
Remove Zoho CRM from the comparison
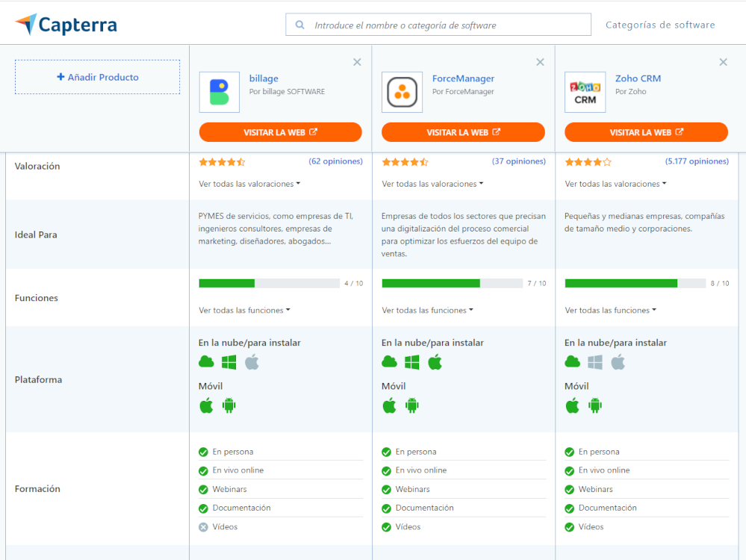coord(723,62)
